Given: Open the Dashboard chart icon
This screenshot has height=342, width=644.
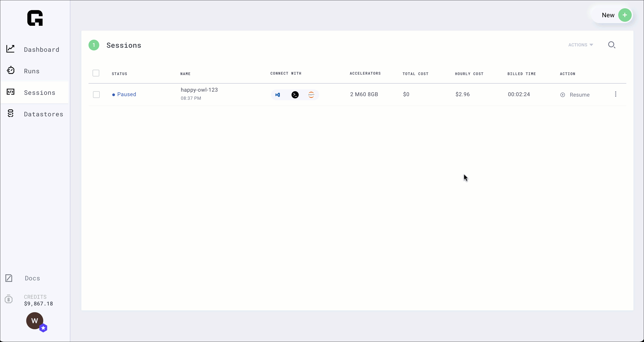Looking at the screenshot, I should point(11,49).
